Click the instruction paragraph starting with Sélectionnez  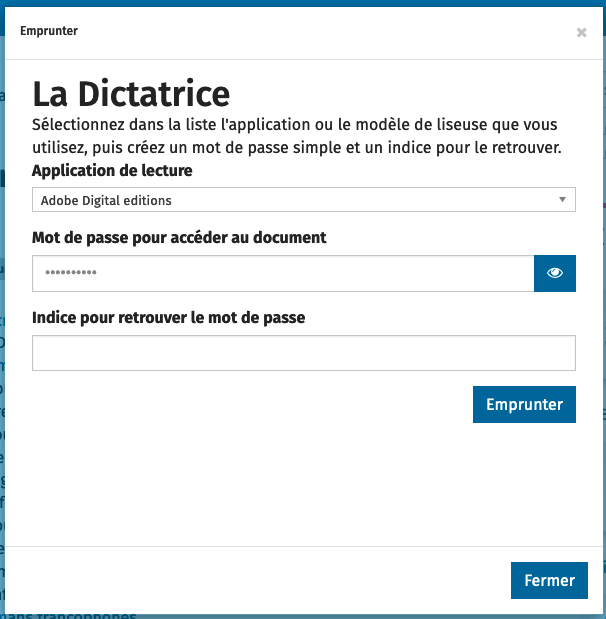pyautogui.click(x=296, y=136)
